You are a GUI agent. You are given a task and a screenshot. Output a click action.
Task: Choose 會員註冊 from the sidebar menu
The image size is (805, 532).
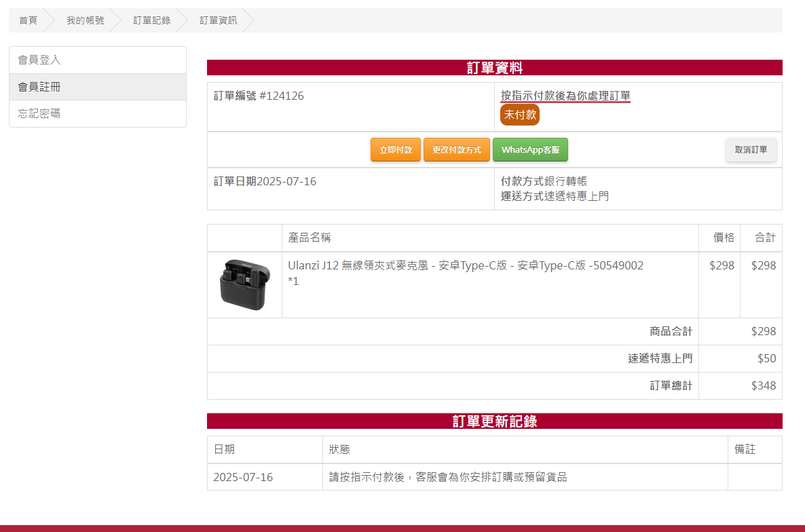39,87
